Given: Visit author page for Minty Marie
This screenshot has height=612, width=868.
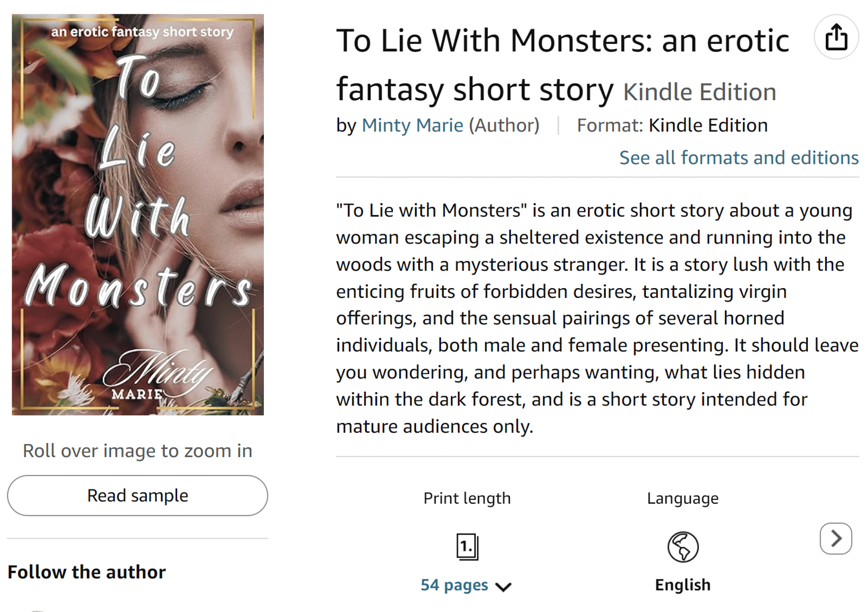Looking at the screenshot, I should point(413,125).
